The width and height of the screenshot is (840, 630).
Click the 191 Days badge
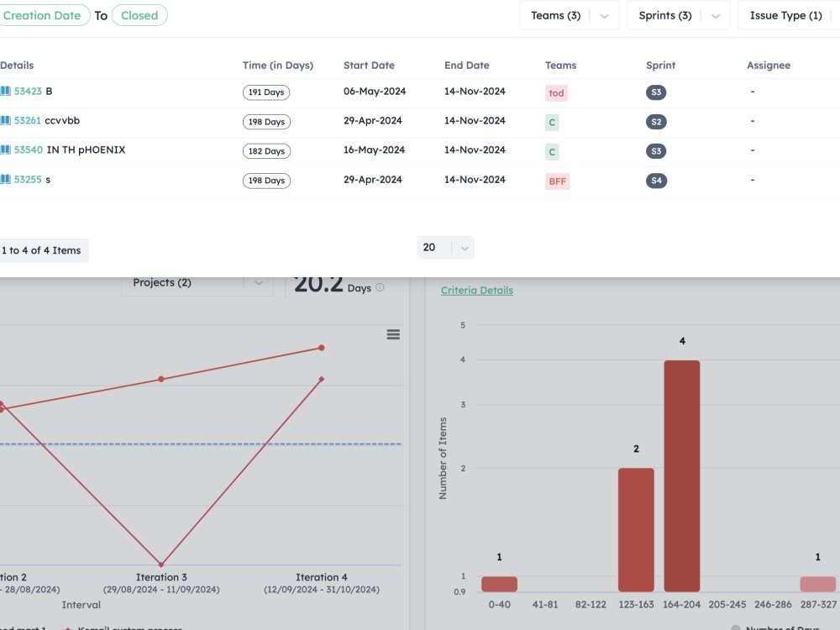pos(266,92)
